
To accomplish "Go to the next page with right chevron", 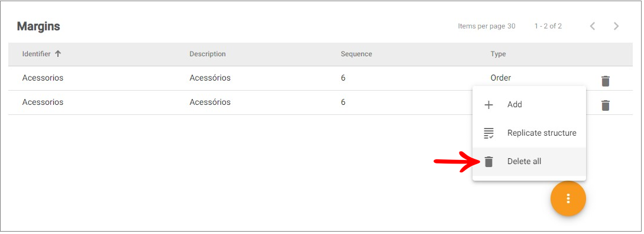I will 616,26.
